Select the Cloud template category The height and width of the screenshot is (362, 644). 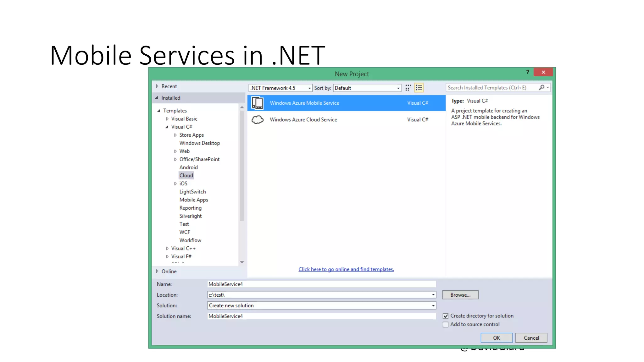pyautogui.click(x=186, y=175)
